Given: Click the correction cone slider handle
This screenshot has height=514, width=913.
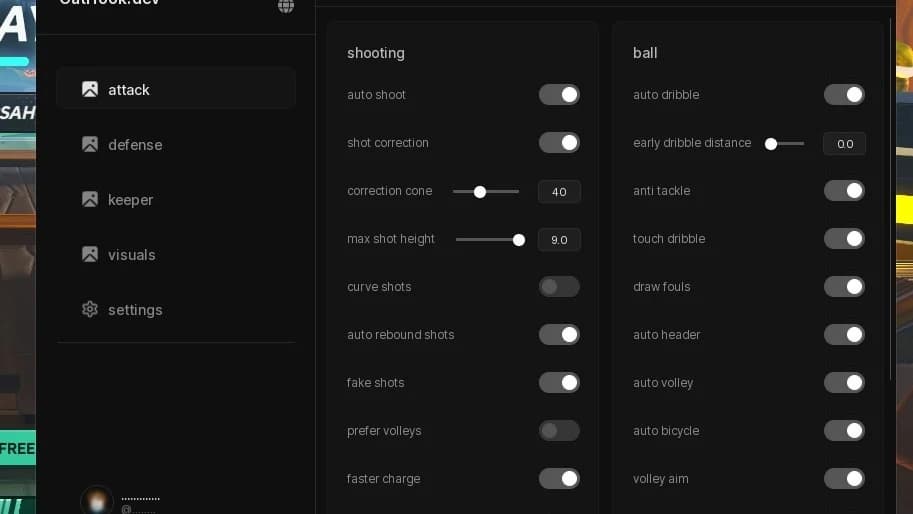Looking at the screenshot, I should tap(480, 192).
